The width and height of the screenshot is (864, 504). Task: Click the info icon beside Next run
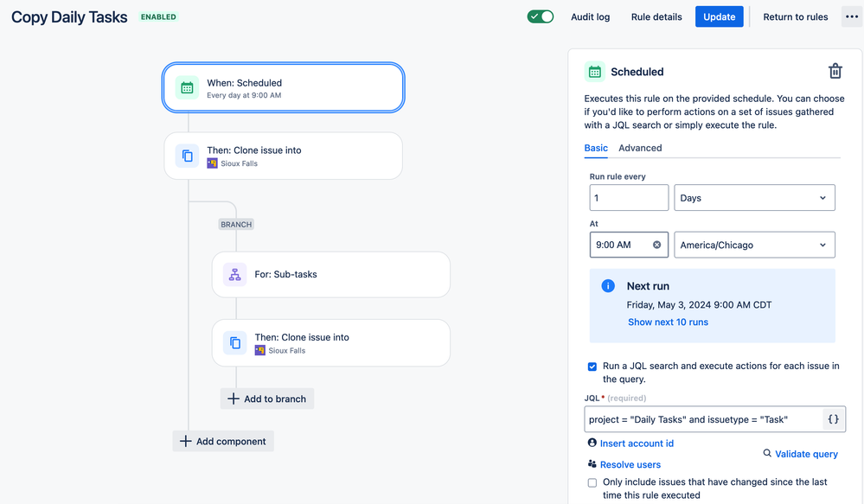[608, 286]
